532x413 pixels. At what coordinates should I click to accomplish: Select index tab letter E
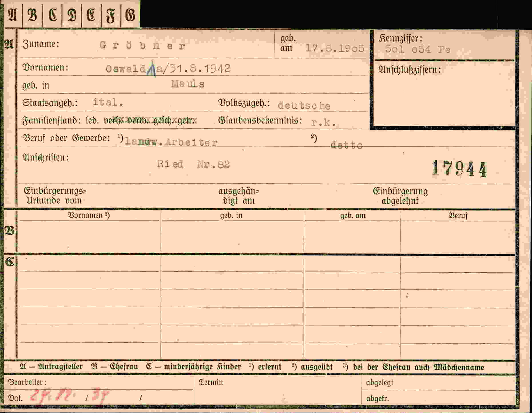point(91,15)
